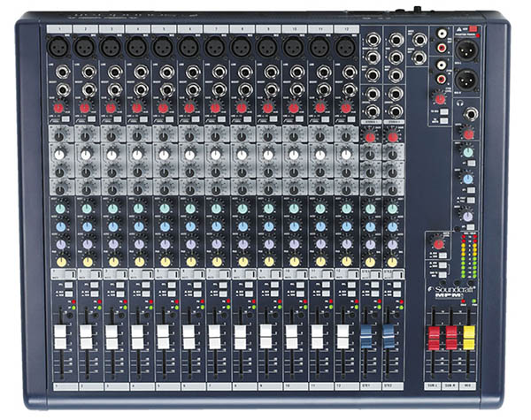This screenshot has width=531, height=420.
Task: Click the yellow pan knob on channel 3
Action: tap(112, 262)
